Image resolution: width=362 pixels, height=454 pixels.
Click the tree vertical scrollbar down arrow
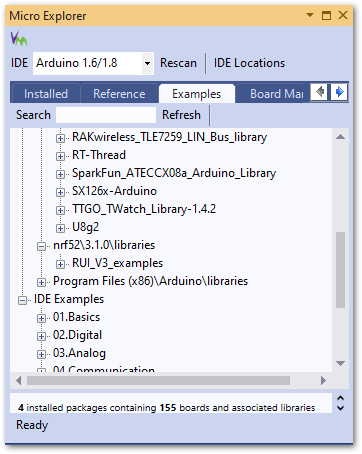(x=340, y=363)
